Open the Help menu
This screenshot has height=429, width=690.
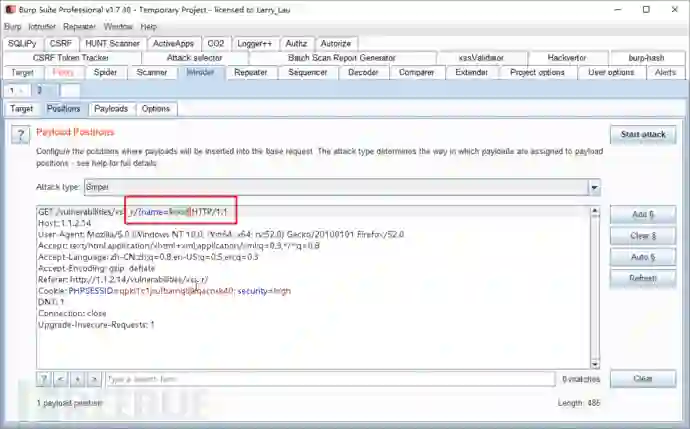pyautogui.click(x=149, y=27)
